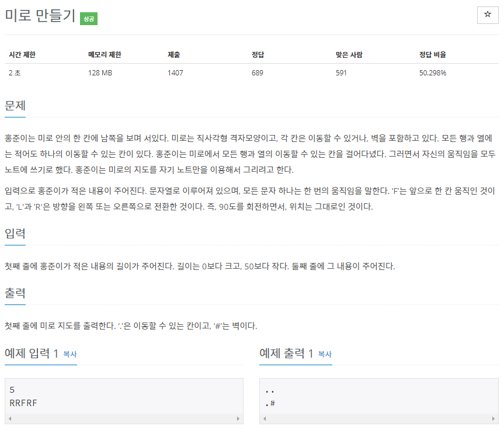
Task: Click the star favorite button
Action: pos(487,15)
